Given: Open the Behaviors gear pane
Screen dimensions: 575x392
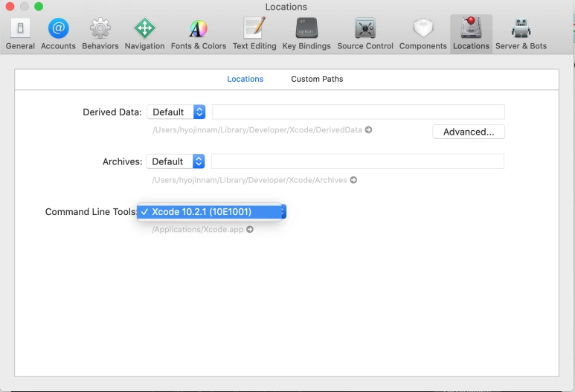Looking at the screenshot, I should pyautogui.click(x=100, y=34).
